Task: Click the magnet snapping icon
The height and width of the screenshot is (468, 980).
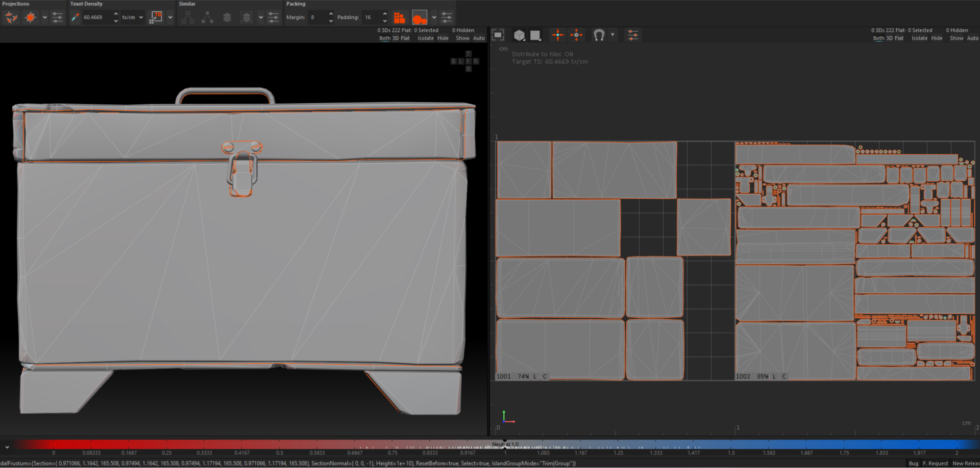Action: click(x=598, y=35)
